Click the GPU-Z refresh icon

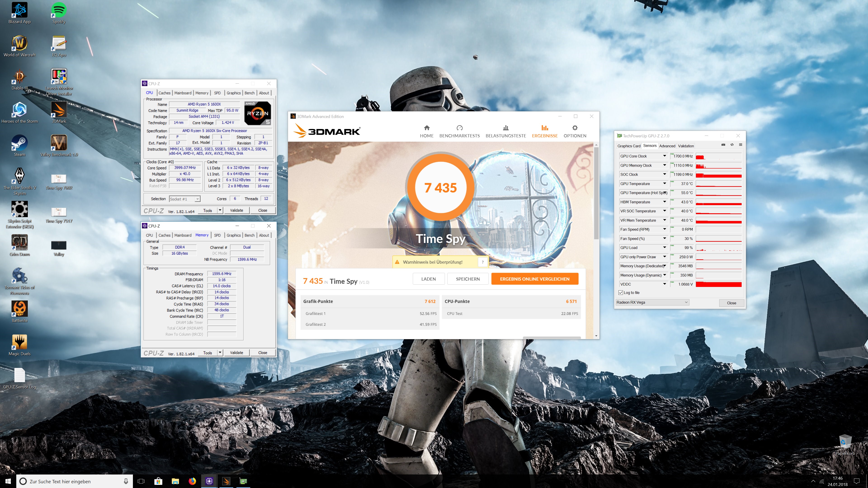732,145
